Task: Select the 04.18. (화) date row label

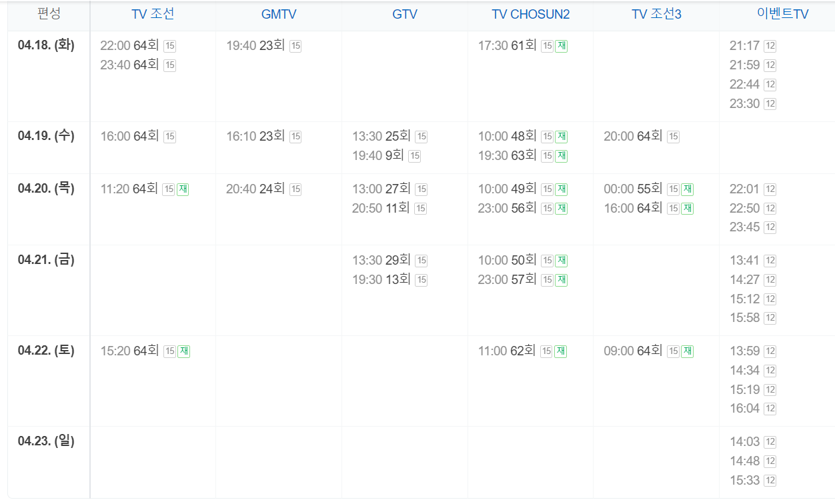Action: 46,45
